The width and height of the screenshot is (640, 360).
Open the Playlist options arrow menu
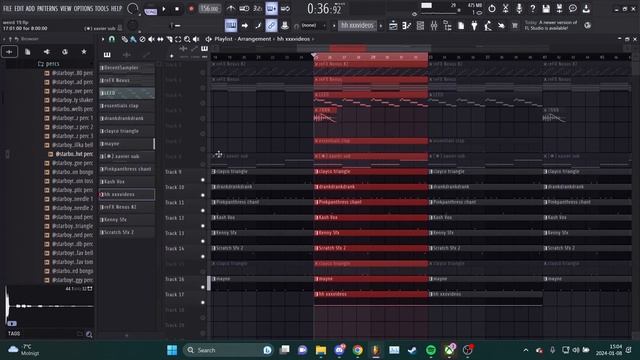click(103, 39)
